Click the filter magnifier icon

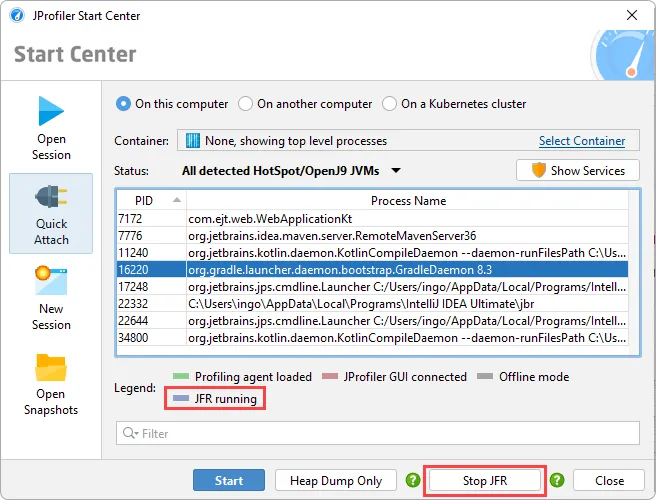click(x=130, y=433)
